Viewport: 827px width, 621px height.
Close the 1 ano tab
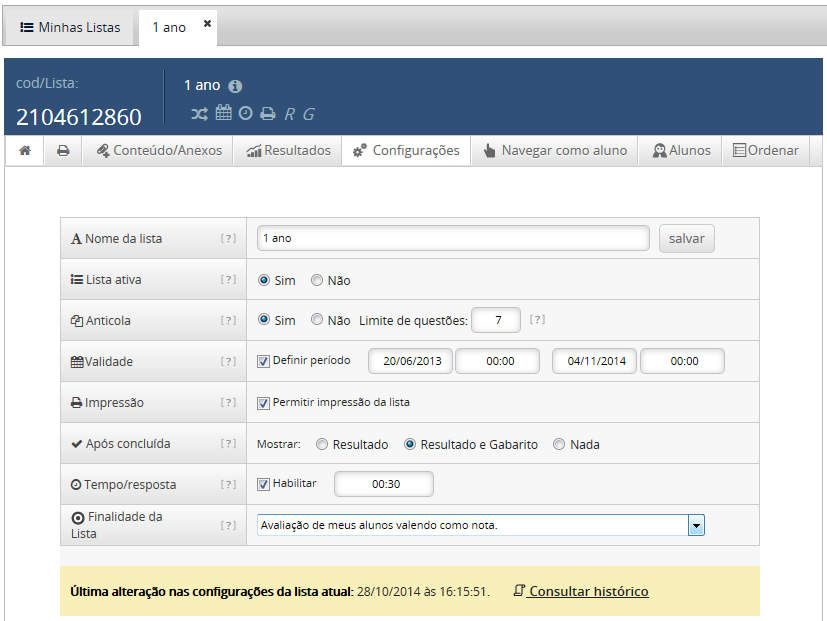(x=208, y=25)
